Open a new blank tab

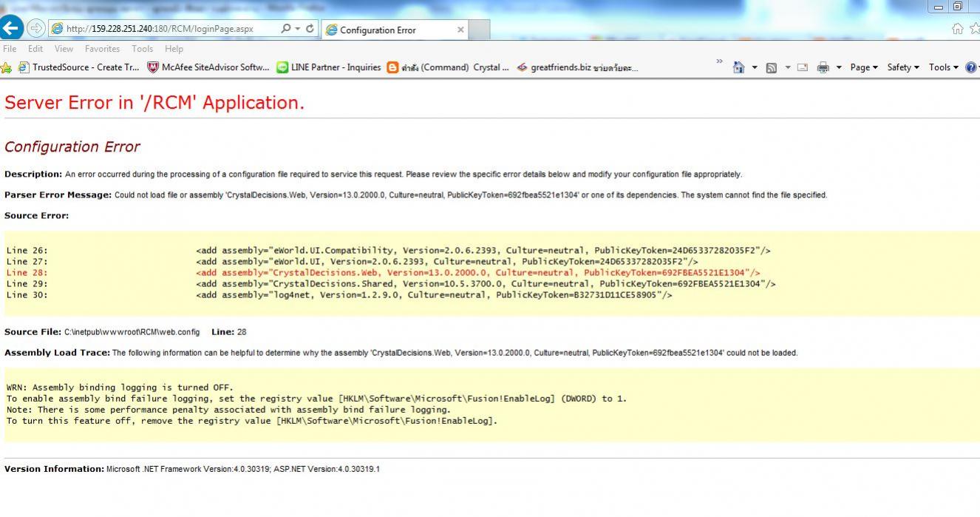(x=479, y=30)
